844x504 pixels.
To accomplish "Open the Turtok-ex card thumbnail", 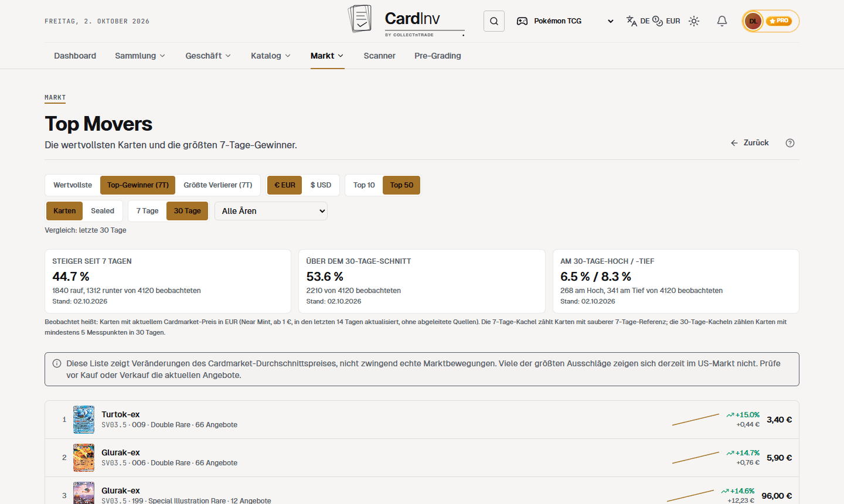I will [x=84, y=420].
